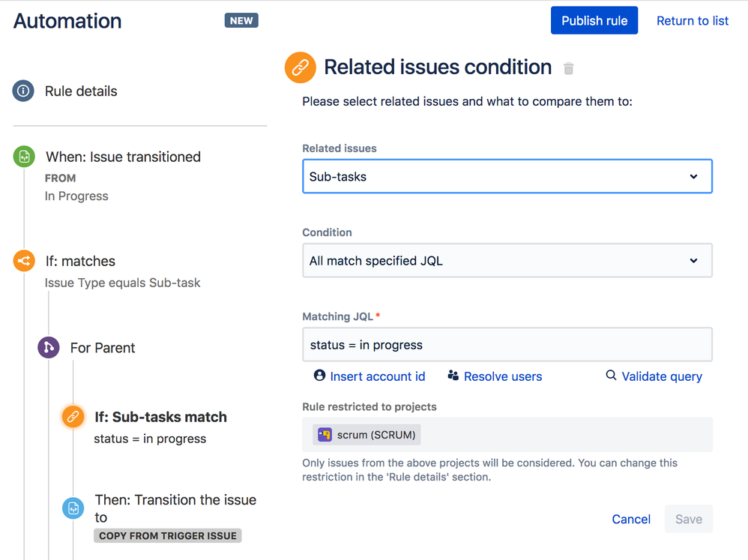Delete condition using the trash icon
Screen dimensions: 748x560
click(569, 68)
